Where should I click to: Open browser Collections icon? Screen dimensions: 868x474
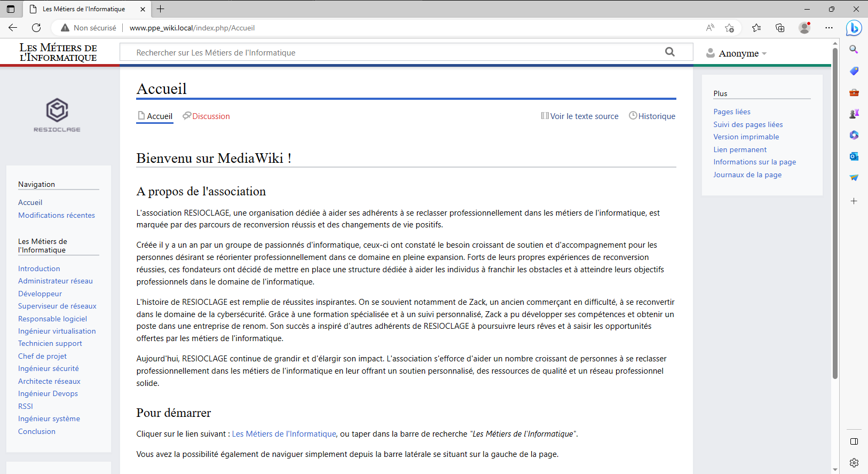(780, 28)
